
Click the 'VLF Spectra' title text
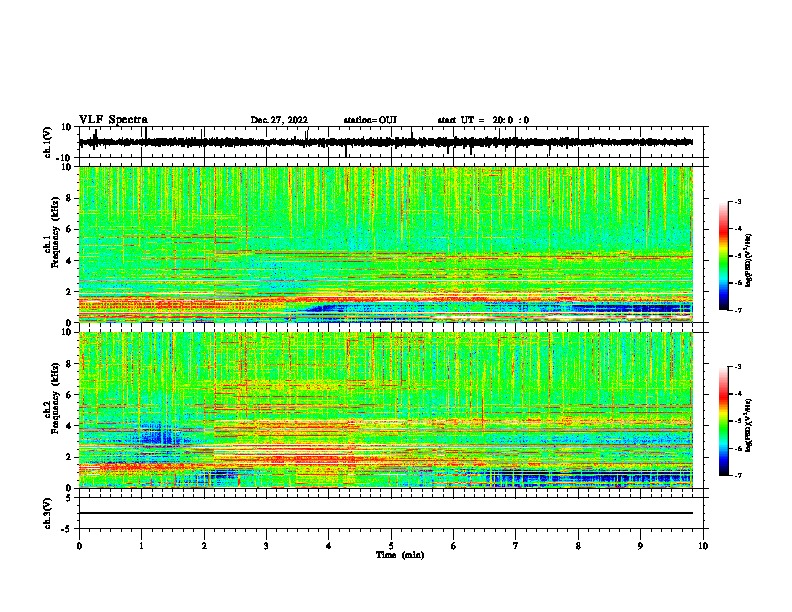(113, 120)
